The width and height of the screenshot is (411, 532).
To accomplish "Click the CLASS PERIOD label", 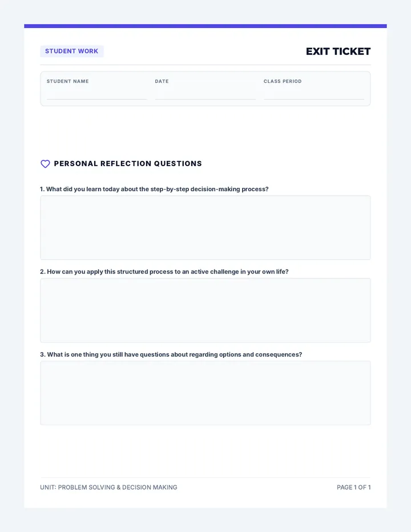I will coord(283,82).
